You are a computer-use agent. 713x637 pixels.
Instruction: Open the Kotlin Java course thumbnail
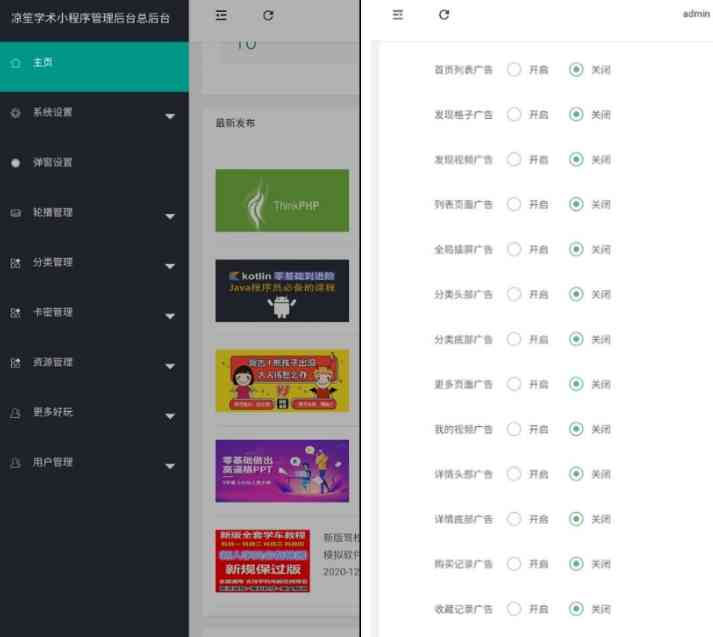[x=282, y=291]
